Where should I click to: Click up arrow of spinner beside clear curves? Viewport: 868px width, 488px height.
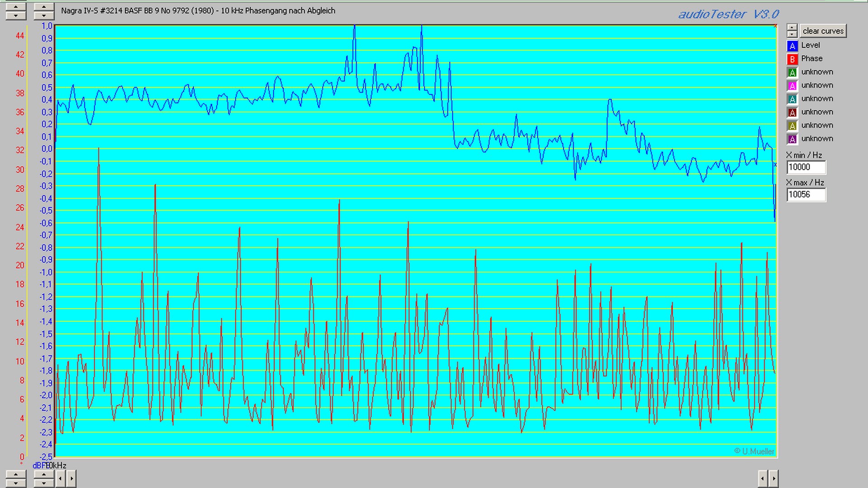pyautogui.click(x=792, y=28)
